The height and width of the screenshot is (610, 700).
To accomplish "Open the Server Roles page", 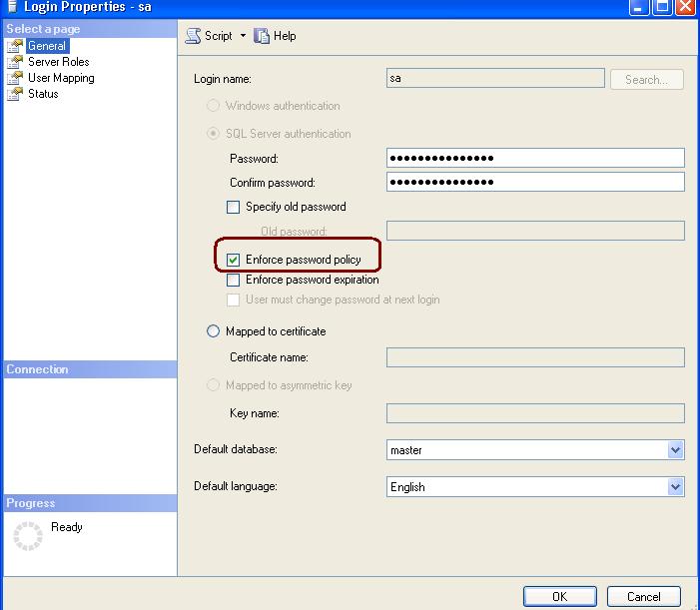I will (x=58, y=62).
